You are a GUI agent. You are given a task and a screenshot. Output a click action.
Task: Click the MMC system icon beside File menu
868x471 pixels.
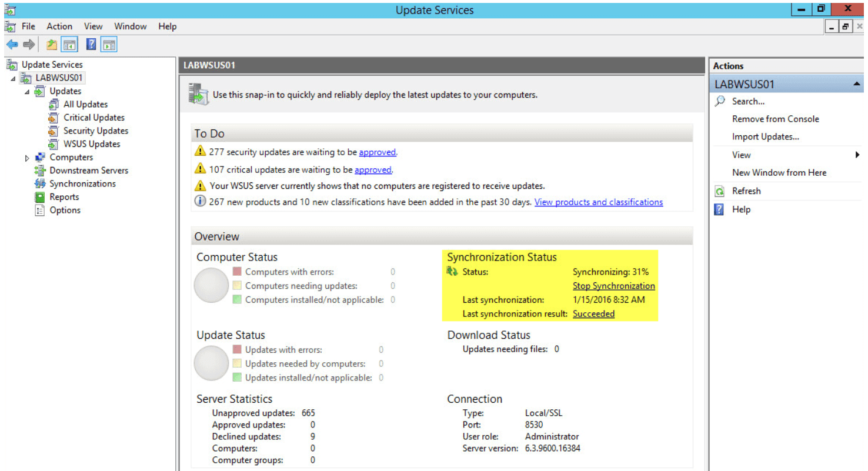pos(10,26)
